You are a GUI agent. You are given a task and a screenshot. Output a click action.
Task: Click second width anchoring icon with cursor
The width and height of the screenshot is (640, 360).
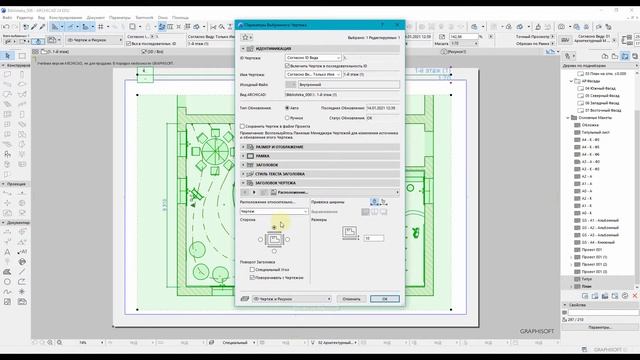coord(383,202)
